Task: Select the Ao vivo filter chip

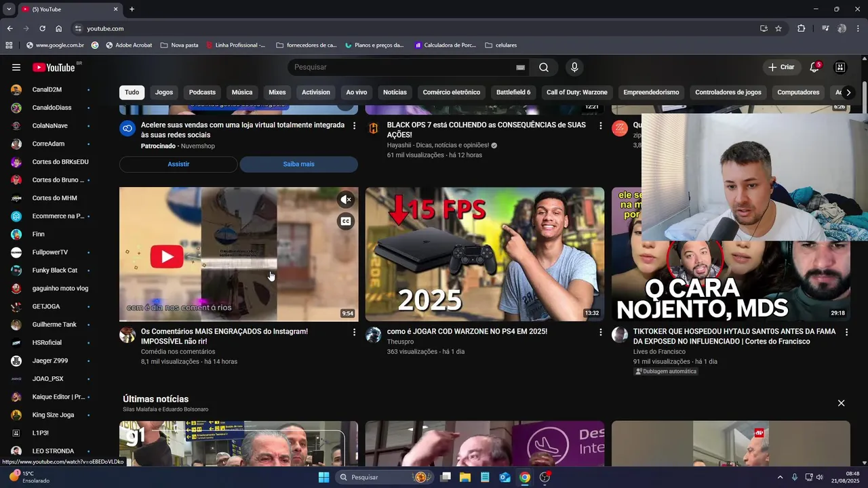Action: pos(357,92)
